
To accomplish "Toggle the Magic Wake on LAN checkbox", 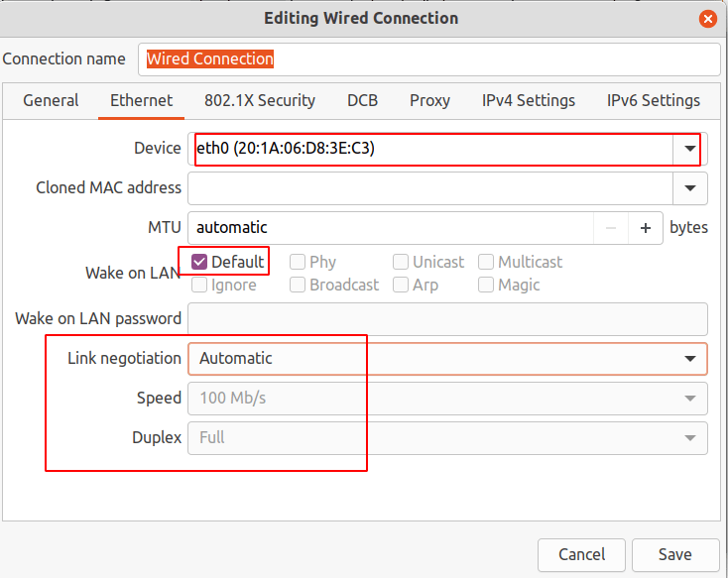I will click(486, 285).
